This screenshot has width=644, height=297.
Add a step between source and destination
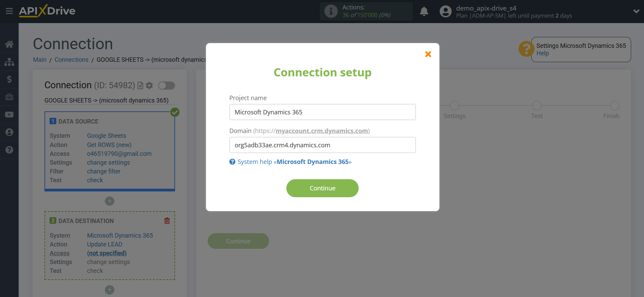110,201
